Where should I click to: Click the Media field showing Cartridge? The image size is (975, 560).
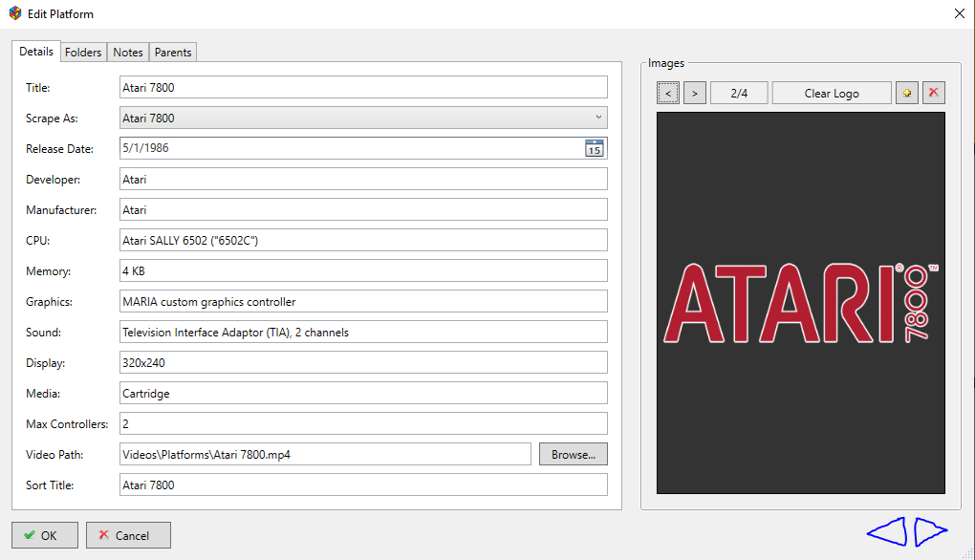tap(363, 393)
